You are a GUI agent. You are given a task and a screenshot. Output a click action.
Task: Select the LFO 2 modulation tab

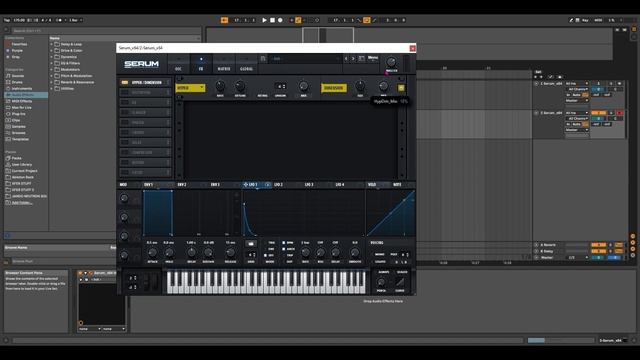point(278,185)
